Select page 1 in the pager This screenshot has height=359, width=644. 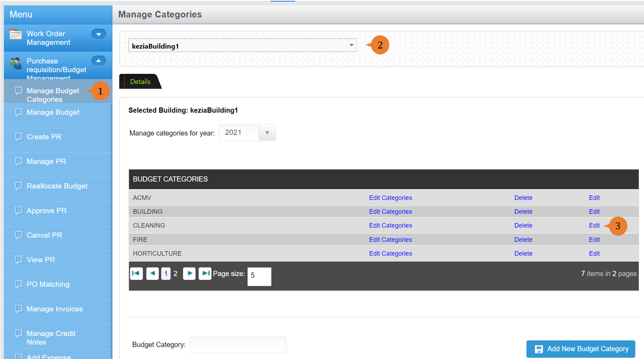pyautogui.click(x=166, y=274)
